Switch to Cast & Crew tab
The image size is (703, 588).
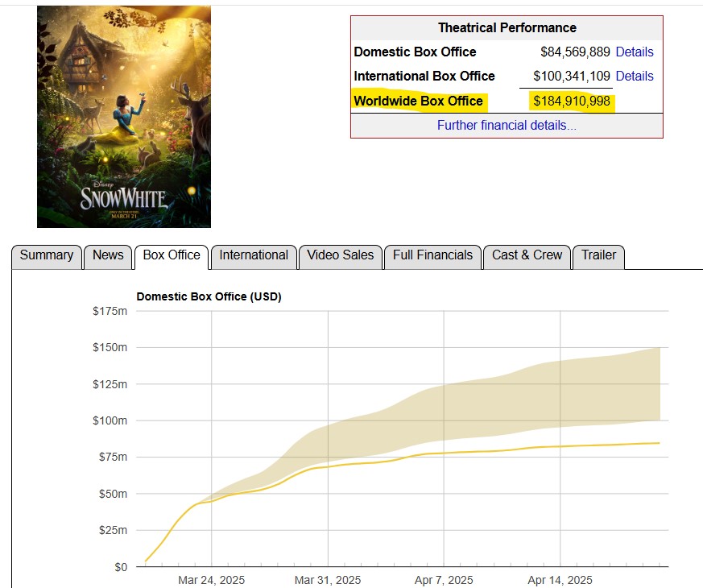527,255
